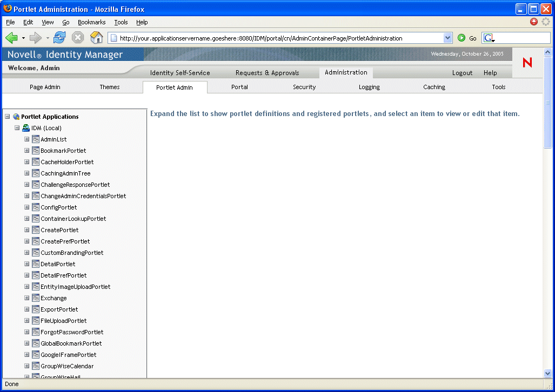Select the CreatePrefPortlet tree item
The width and height of the screenshot is (555, 392).
tap(65, 241)
